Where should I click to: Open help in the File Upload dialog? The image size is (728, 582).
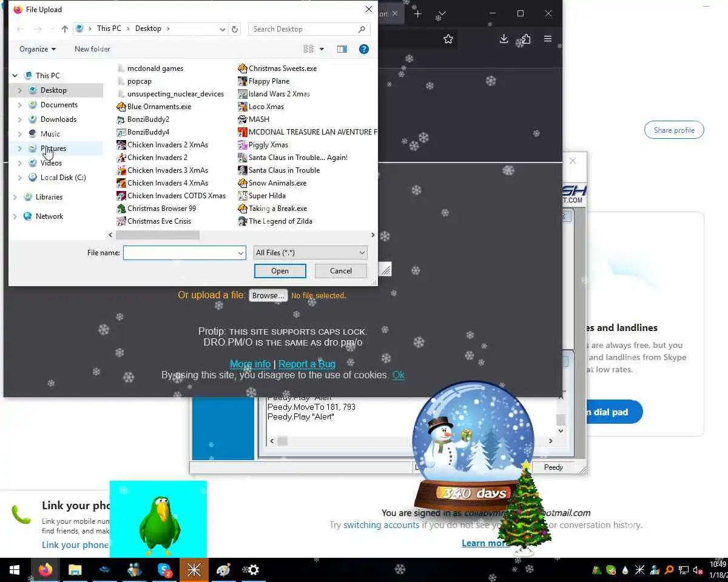click(364, 49)
